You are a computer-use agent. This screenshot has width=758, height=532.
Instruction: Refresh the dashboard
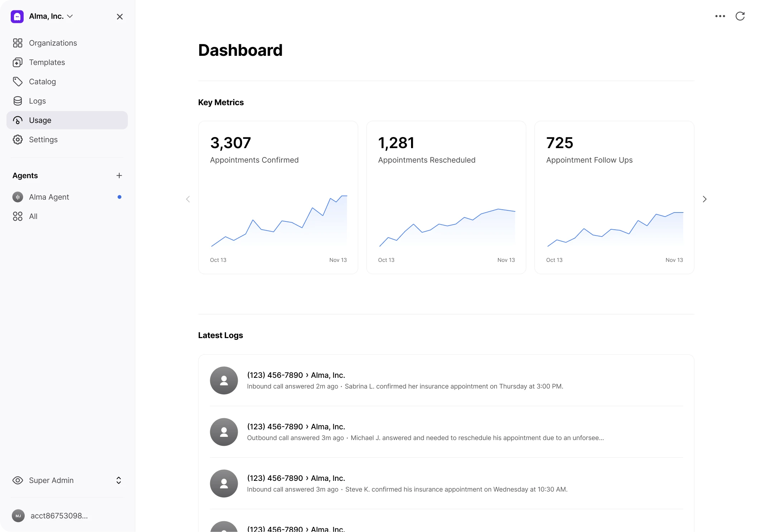pyautogui.click(x=740, y=16)
